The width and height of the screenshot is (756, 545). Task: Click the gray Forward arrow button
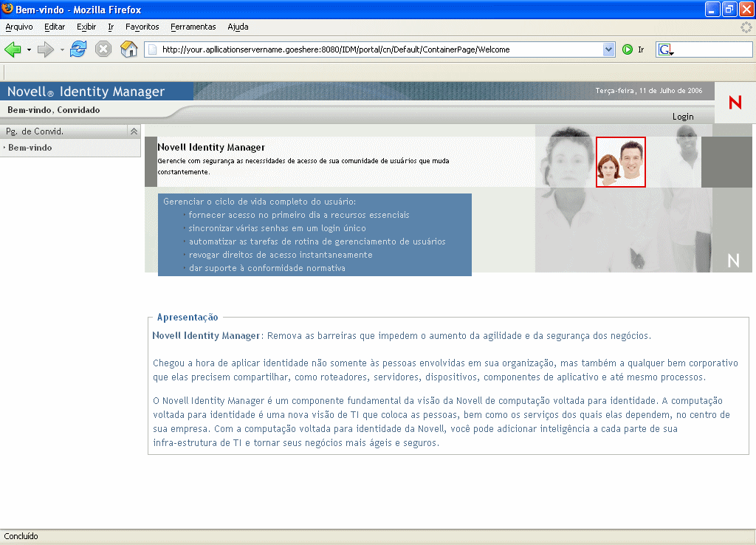coord(46,49)
